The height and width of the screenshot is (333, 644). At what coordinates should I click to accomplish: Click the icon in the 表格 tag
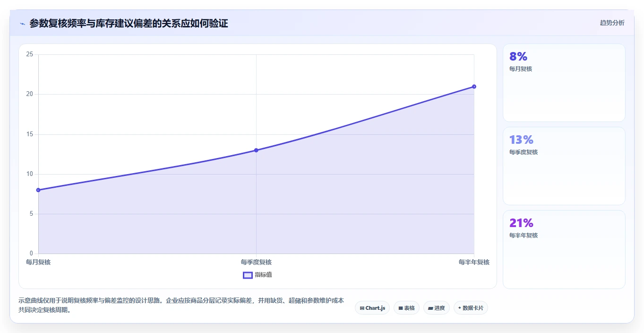(401, 308)
